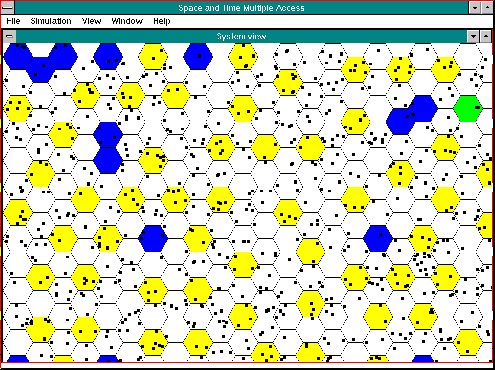Click the System view minimize down arrow
Viewport: 495px width, 370px height.
[473, 36]
